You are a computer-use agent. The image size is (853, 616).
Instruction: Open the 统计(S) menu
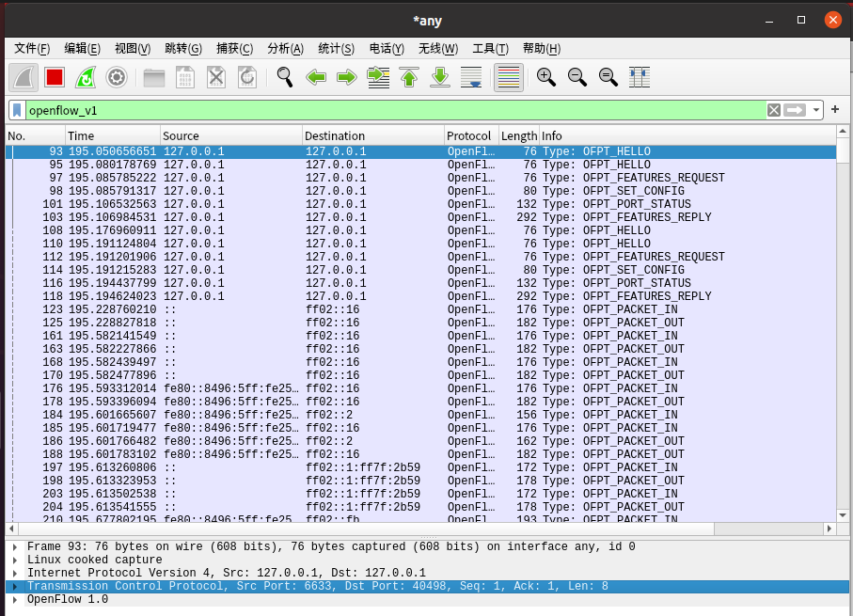[x=336, y=49]
